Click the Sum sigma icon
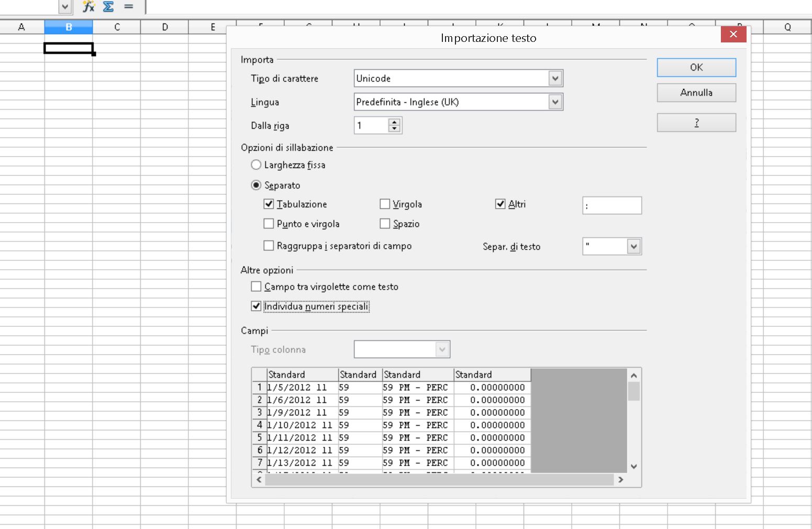Viewport: 812px width, 529px height. 108,7
